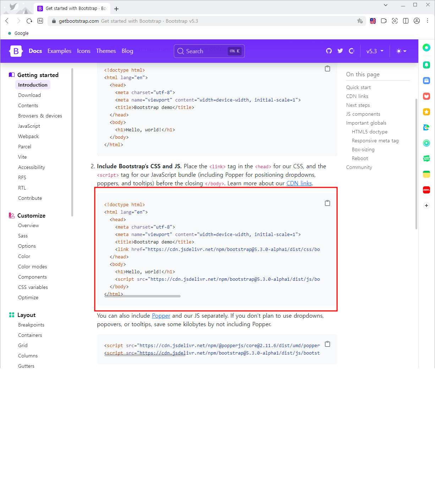Open the Open Collective icon in navbar

tap(352, 51)
